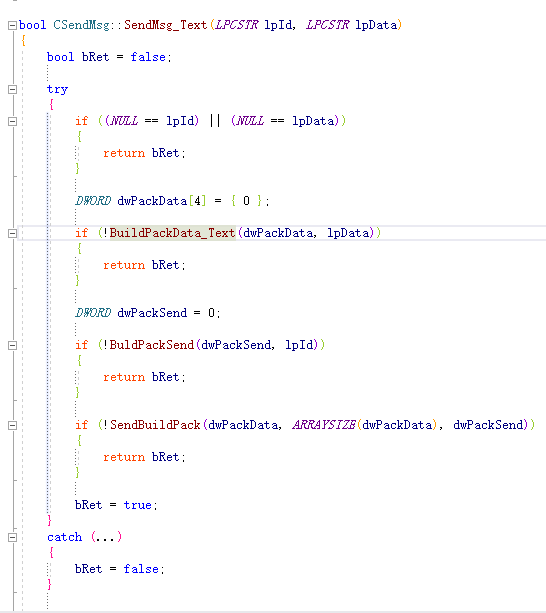Click the SendBuildPack function call
This screenshot has width=546, height=613.
(155, 425)
